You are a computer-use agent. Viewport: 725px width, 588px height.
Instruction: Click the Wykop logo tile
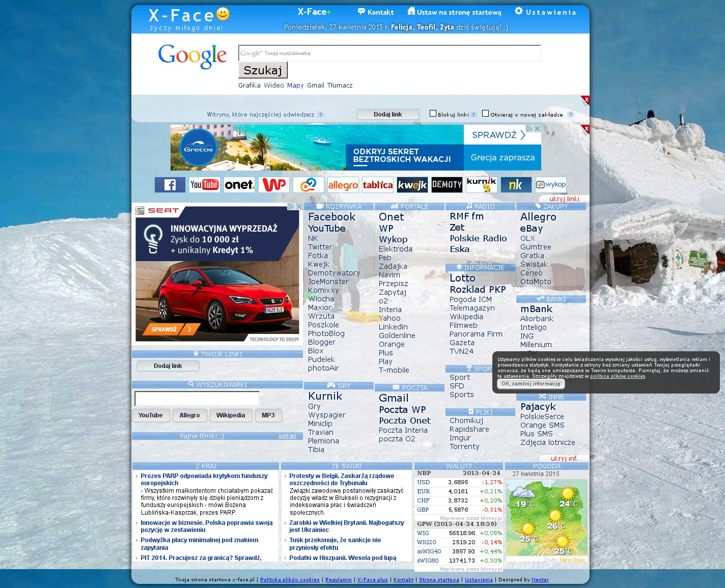click(x=550, y=185)
